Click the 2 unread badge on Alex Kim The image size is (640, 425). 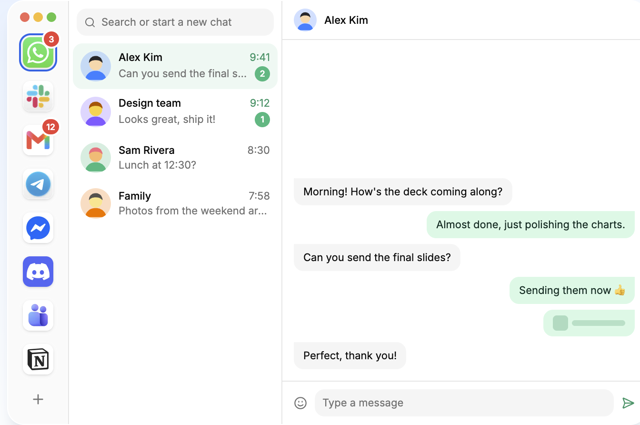[x=262, y=74]
